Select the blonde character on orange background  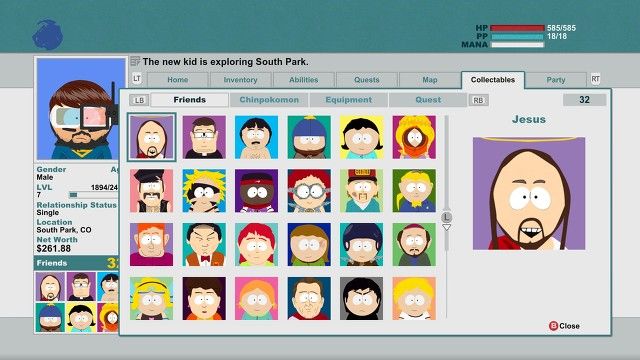(x=414, y=298)
